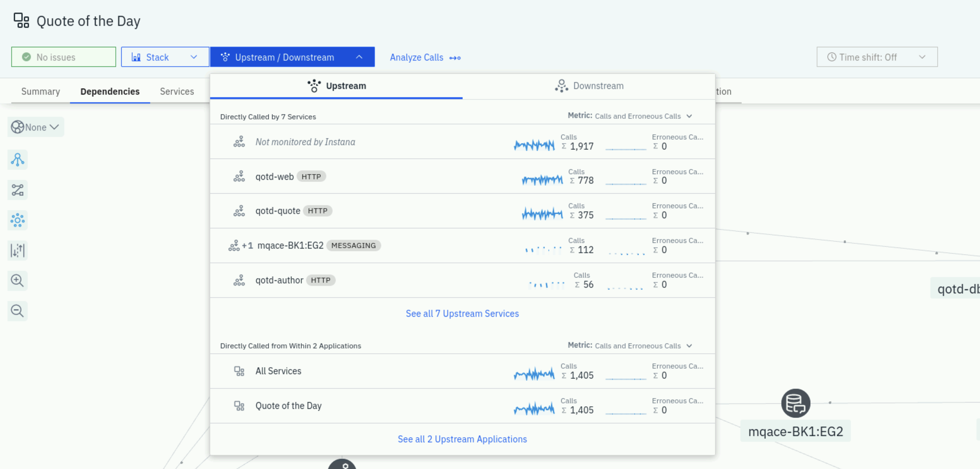Click service icon next to qotd-quote
Image resolution: width=980 pixels, height=469 pixels.
coord(239,211)
